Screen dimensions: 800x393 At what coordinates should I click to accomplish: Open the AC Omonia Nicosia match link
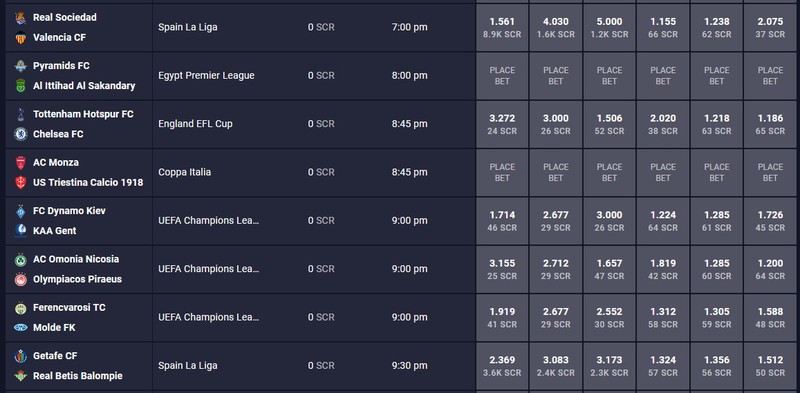(x=76, y=259)
